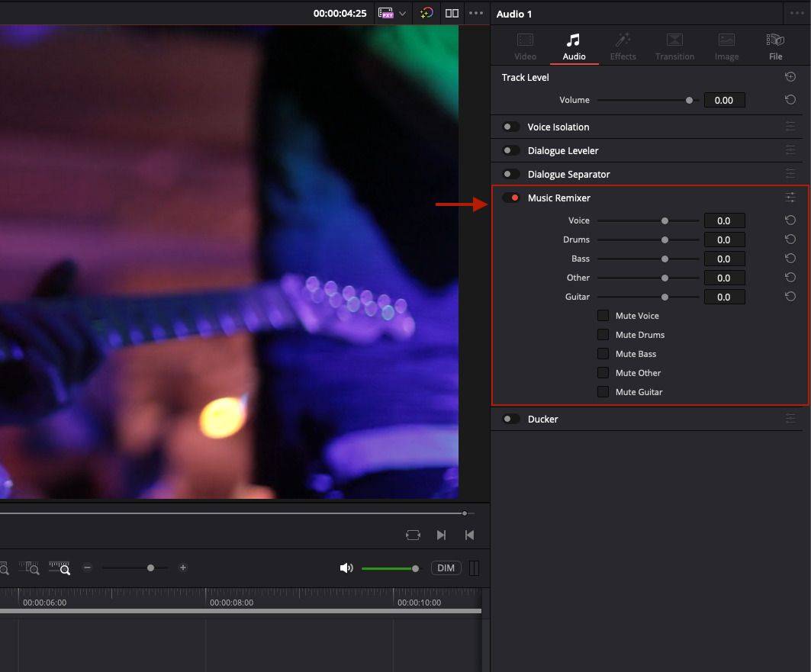Enable the Dialogue Leveler toggle

coord(510,150)
